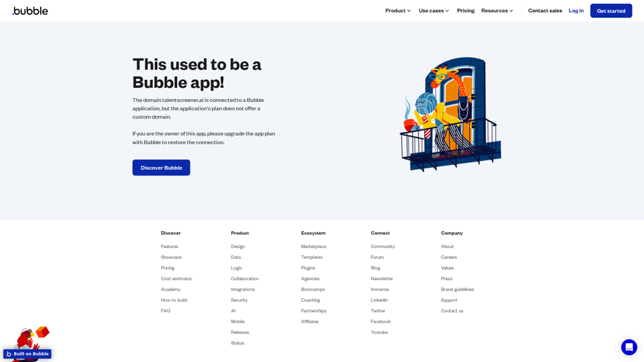Image resolution: width=644 pixels, height=362 pixels.
Task: Click the Built on Bubble badge
Action: (28, 354)
